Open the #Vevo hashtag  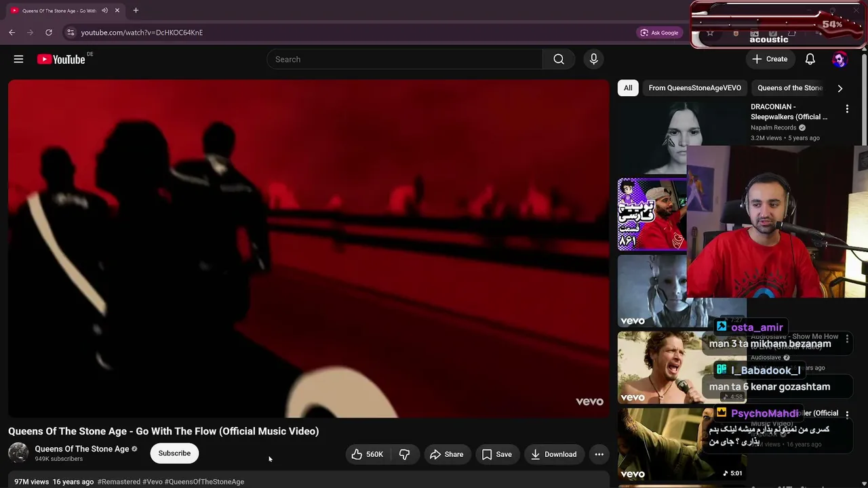click(153, 482)
